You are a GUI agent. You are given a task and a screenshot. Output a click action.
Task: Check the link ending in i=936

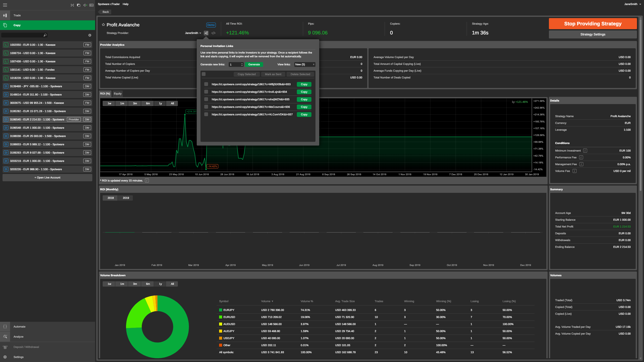206,107
